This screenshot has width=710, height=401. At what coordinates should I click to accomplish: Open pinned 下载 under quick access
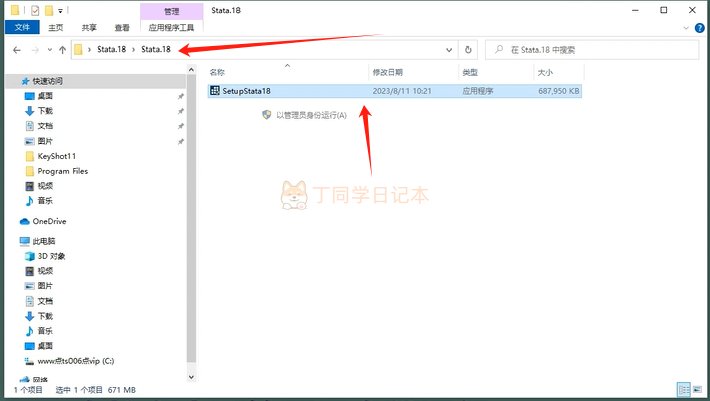coord(45,111)
